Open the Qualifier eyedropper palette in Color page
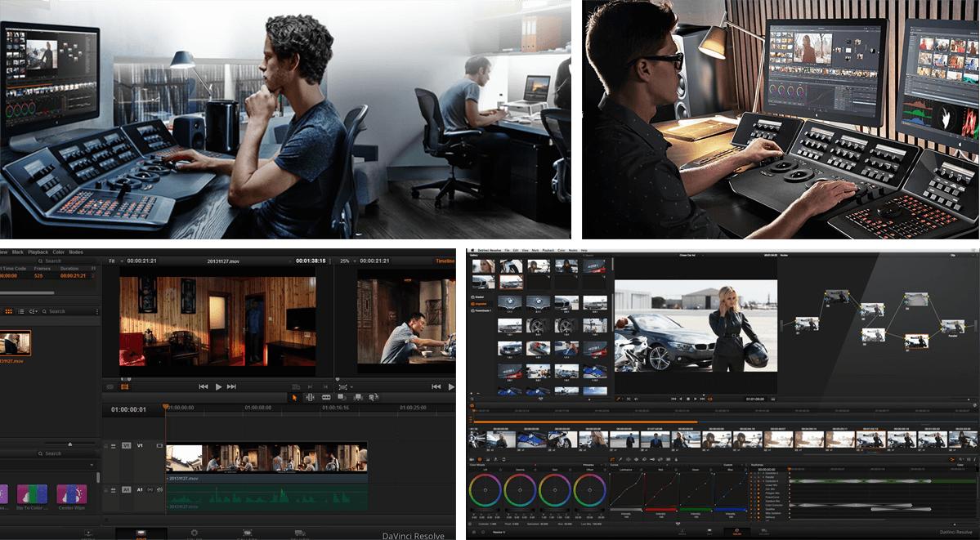The image size is (980, 540). pyautogui.click(x=620, y=459)
